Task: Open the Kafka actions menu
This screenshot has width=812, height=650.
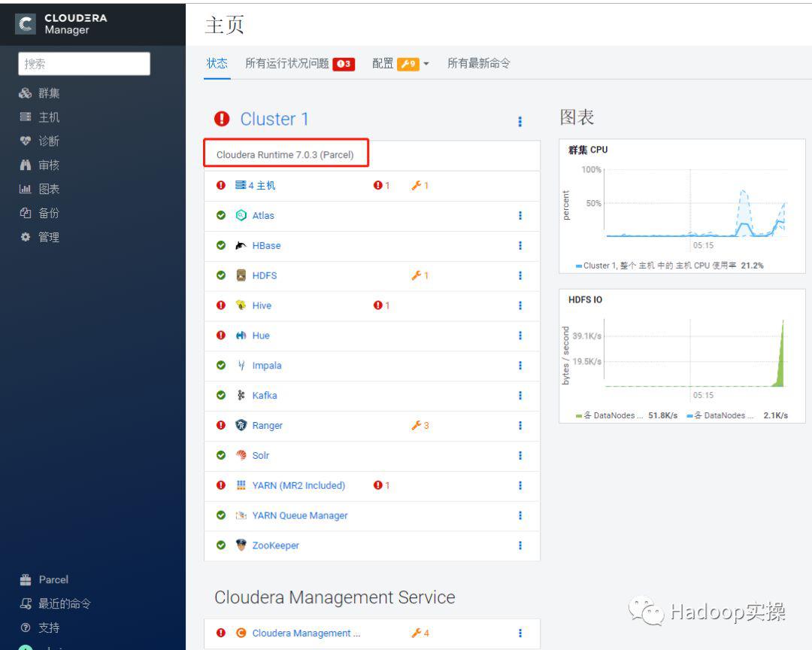Action: coord(520,395)
